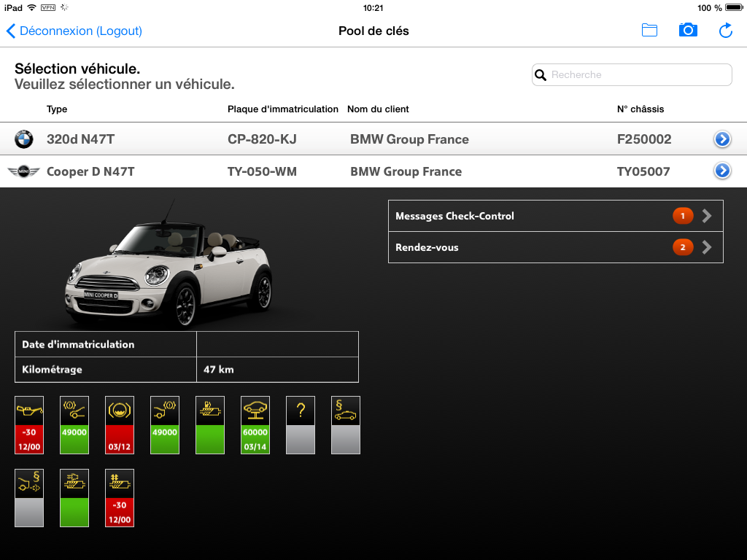747x560 pixels.
Task: Click the BMW logo in 320d row
Action: point(24,139)
